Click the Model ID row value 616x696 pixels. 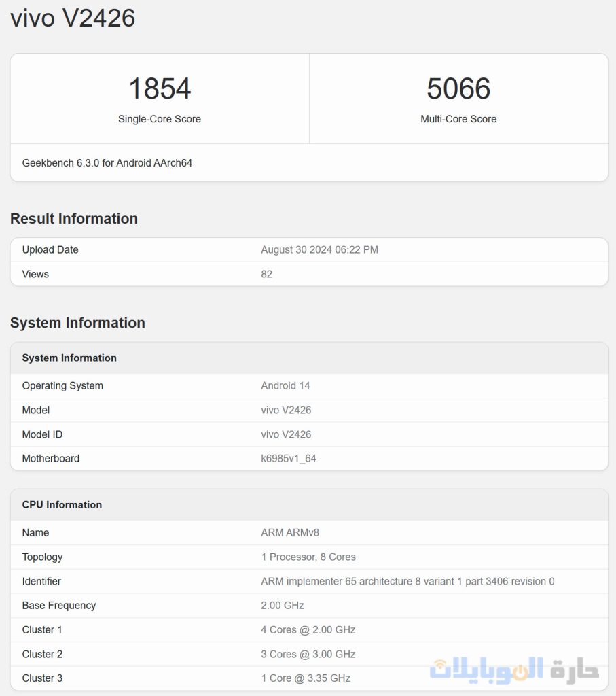(x=286, y=434)
